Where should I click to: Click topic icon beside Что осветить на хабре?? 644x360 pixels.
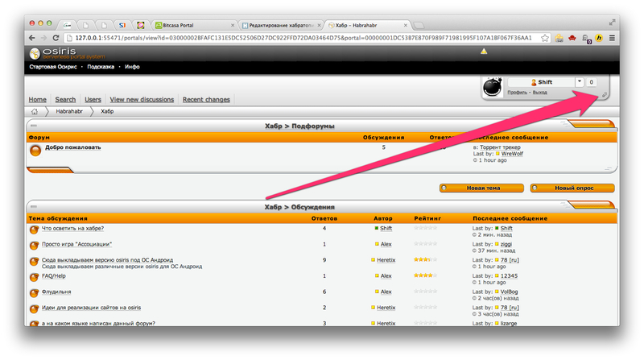(x=34, y=230)
